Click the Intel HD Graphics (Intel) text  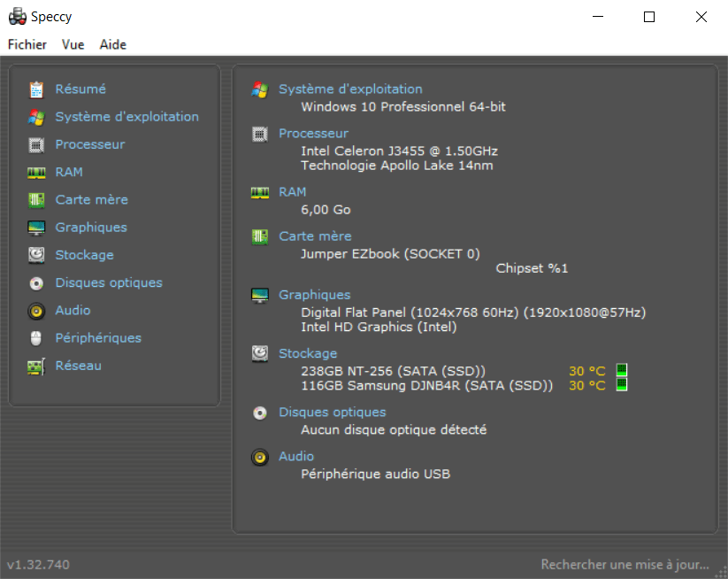point(379,328)
